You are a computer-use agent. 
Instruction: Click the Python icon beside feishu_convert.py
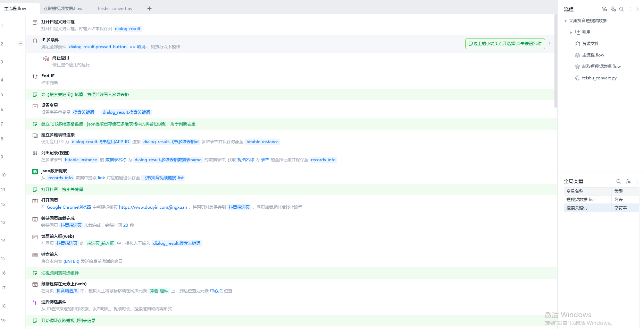pos(578,78)
